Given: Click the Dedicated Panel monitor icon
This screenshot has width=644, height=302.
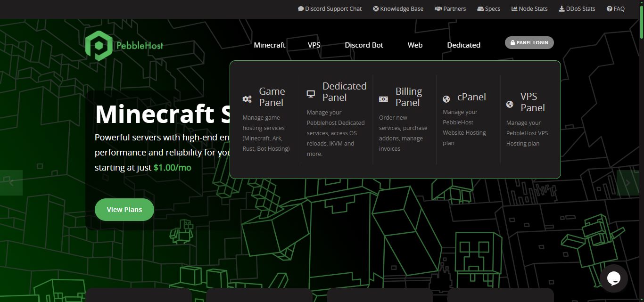Looking at the screenshot, I should tap(311, 94).
